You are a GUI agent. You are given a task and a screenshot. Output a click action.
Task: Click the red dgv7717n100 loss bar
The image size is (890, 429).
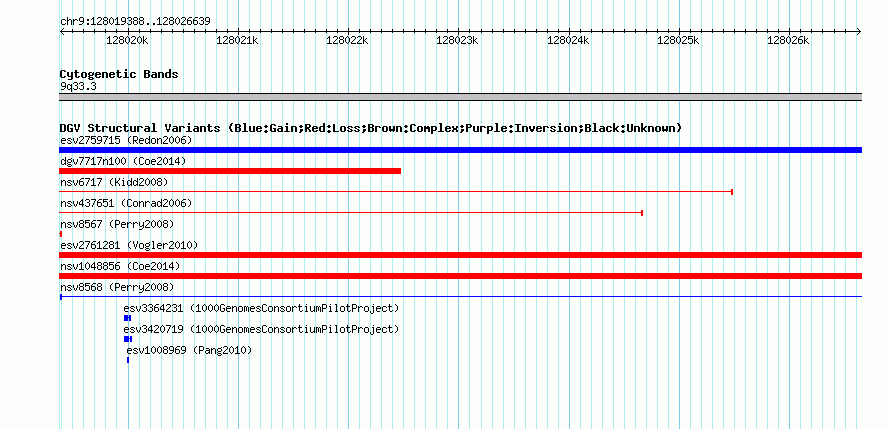point(230,171)
